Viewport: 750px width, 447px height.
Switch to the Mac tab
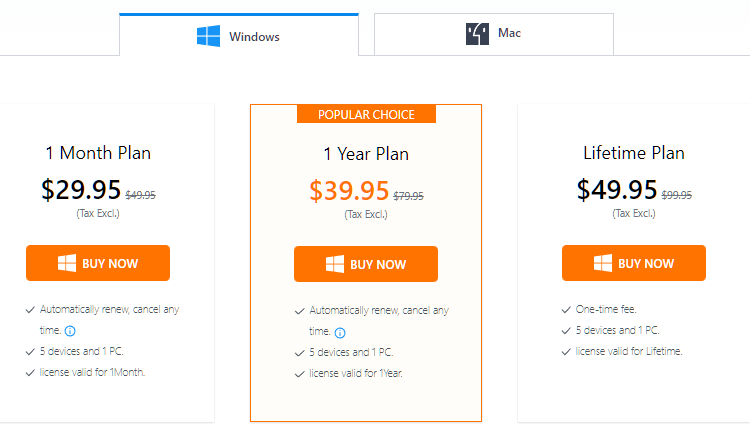(494, 34)
